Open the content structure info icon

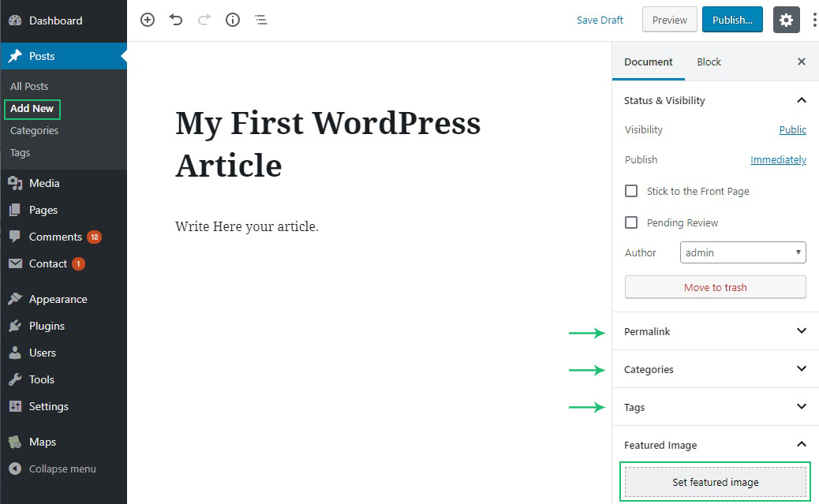click(x=233, y=20)
